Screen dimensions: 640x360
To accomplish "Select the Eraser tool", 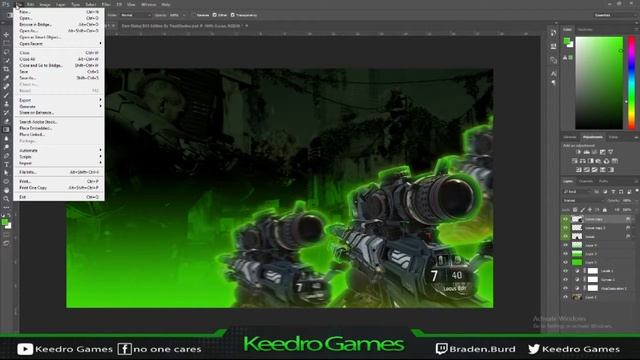I will pos(6,121).
